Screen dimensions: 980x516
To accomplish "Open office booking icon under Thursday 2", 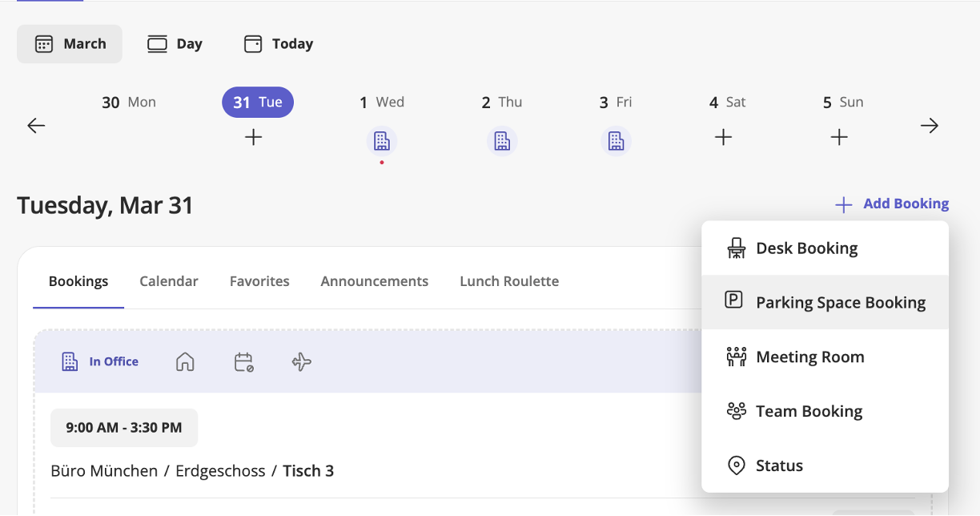I will point(502,141).
